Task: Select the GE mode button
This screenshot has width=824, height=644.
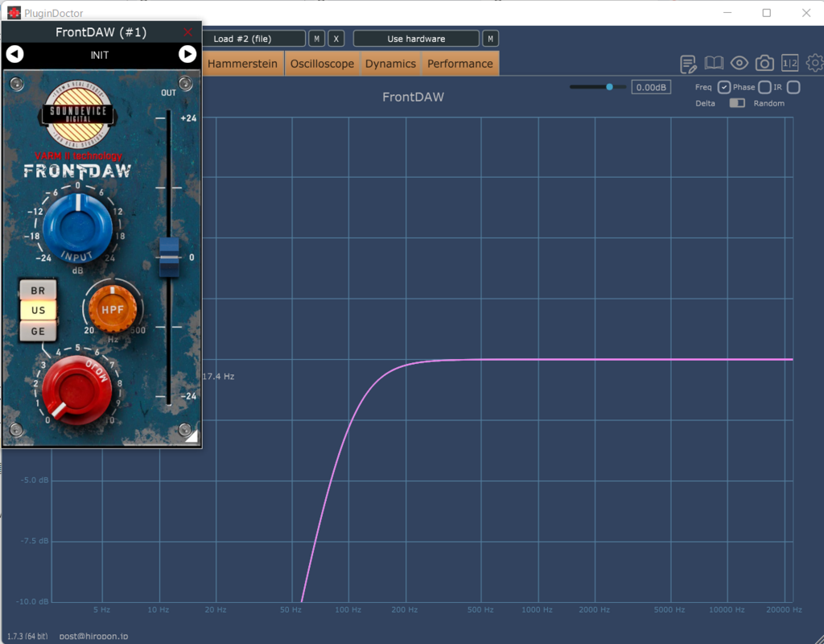Action: click(38, 331)
